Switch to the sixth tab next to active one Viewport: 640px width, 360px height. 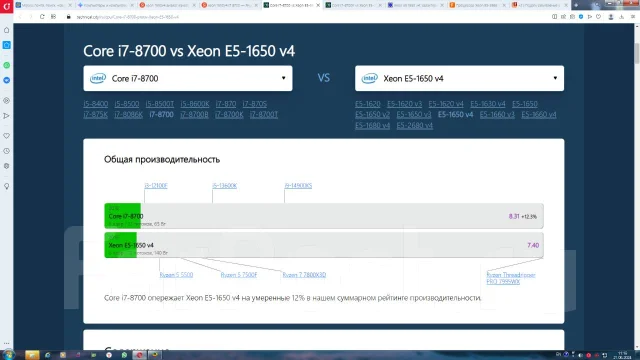pos(354,5)
